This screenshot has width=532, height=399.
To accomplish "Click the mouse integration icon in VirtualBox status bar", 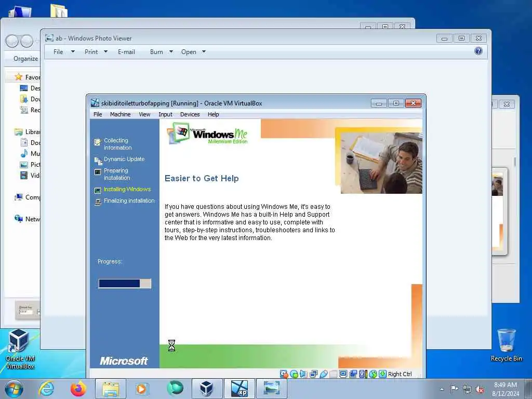I will (373, 374).
